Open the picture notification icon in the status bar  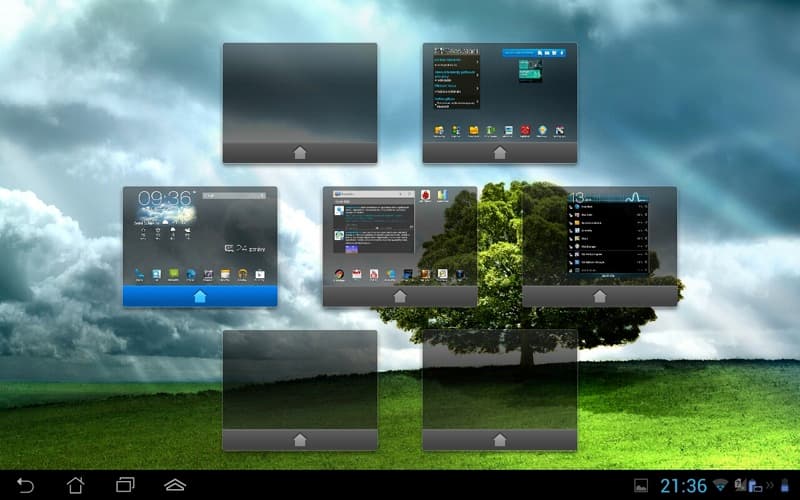[x=641, y=485]
